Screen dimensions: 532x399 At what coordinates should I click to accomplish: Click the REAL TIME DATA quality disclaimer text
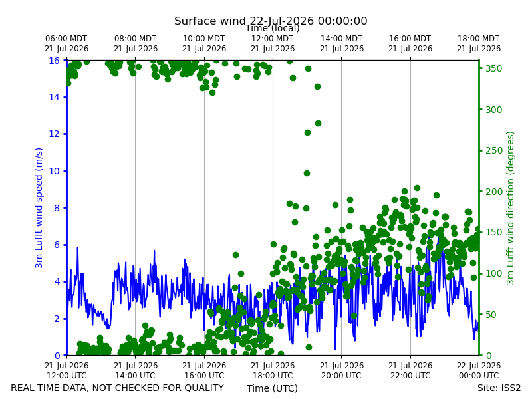118,388
